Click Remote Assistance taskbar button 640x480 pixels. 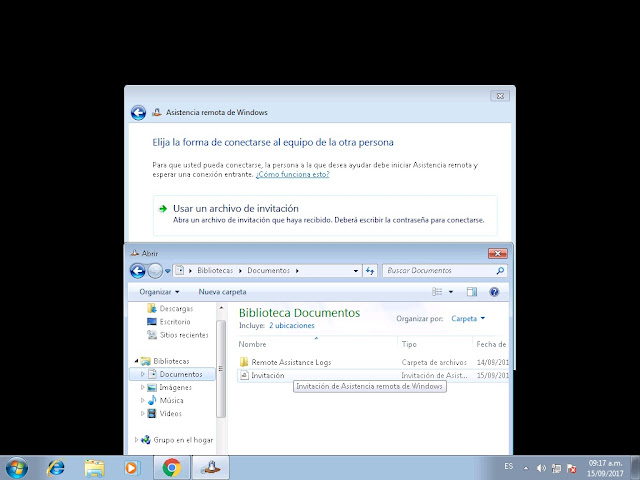click(x=211, y=468)
